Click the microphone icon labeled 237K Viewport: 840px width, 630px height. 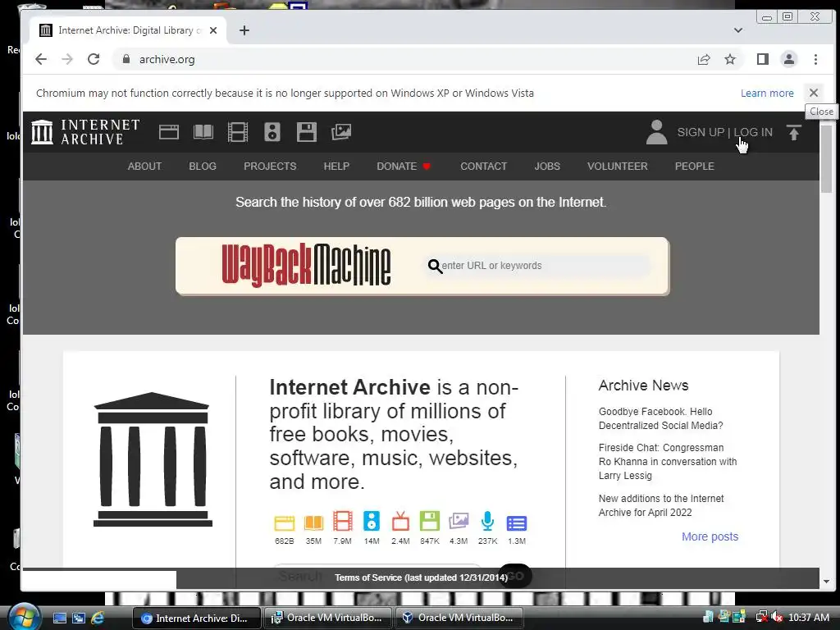pos(487,521)
